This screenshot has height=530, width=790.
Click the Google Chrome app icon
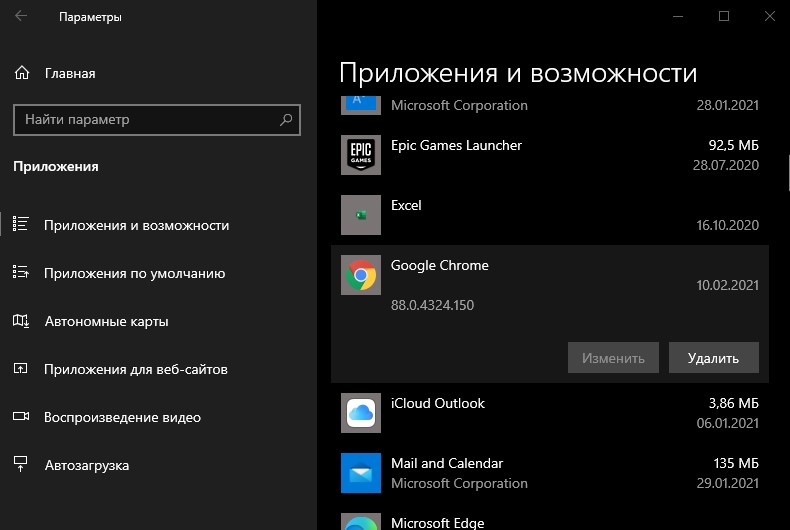pos(361,275)
